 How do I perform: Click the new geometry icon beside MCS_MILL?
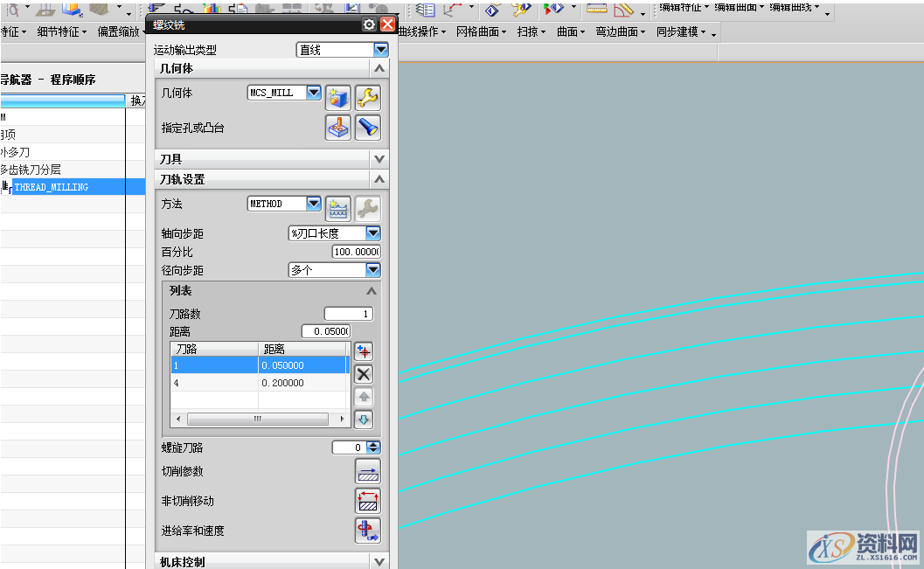tap(337, 97)
